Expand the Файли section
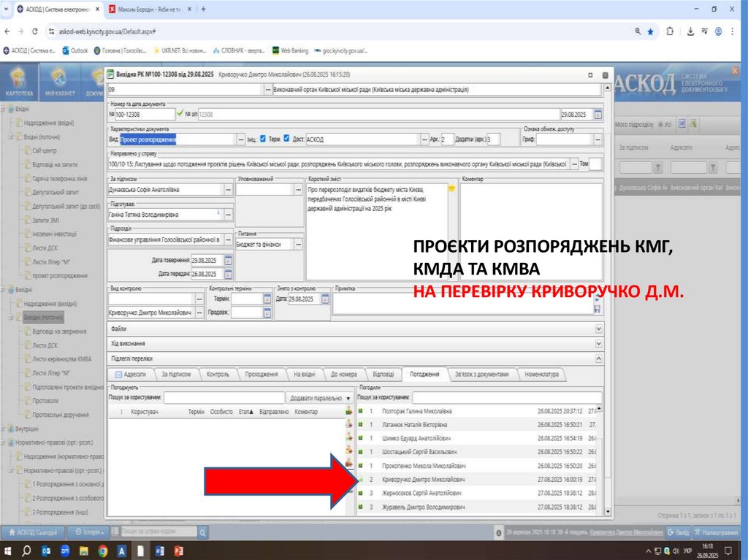The width and height of the screenshot is (748, 560). pos(599,329)
